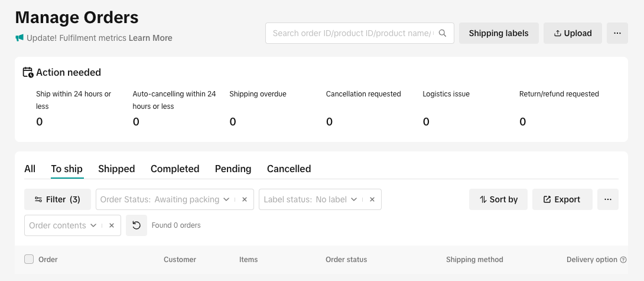
Task: Click the search magnifier icon
Action: (x=443, y=33)
